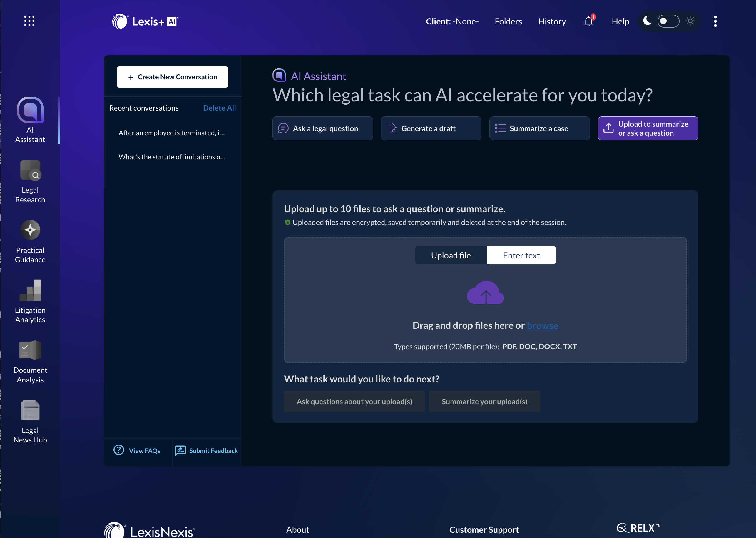The image size is (756, 538).
Task: Open Litigation Analytics in the sidebar
Action: [x=30, y=301]
